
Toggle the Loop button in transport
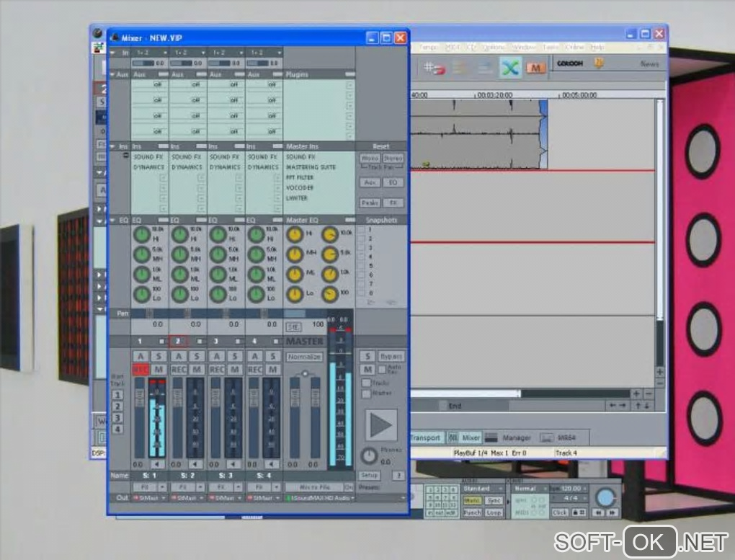(494, 512)
